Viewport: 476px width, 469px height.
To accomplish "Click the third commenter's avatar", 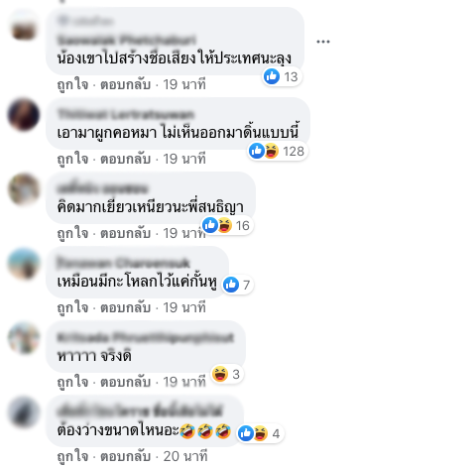I will tap(24, 189).
